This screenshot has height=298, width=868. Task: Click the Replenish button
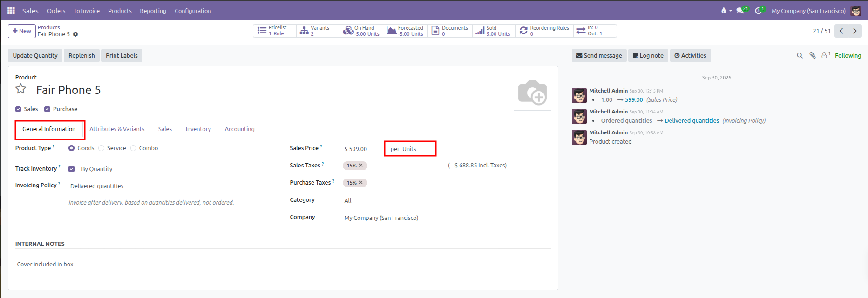(81, 56)
